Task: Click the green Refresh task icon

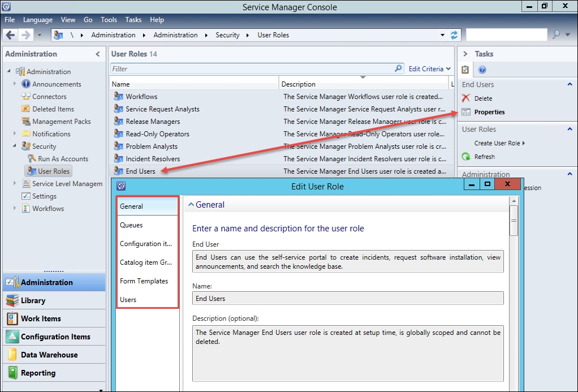Action: [x=466, y=157]
